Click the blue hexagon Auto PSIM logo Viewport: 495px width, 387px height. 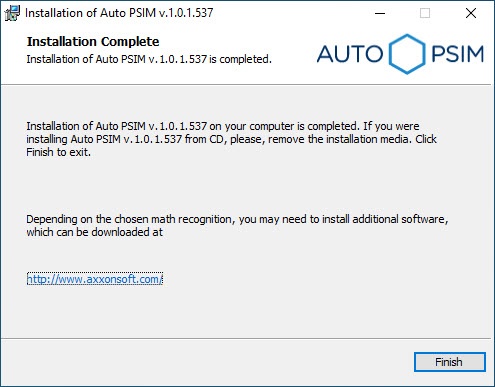[407, 54]
